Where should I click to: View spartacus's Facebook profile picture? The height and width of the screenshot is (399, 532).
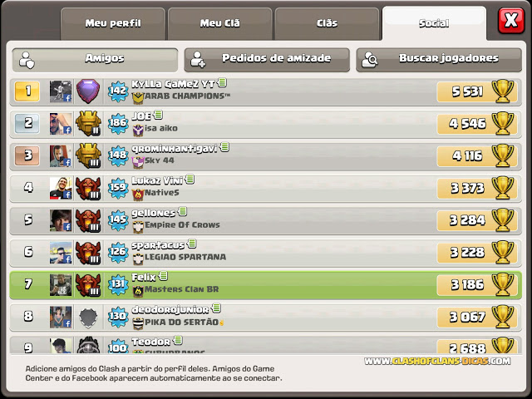[61, 253]
